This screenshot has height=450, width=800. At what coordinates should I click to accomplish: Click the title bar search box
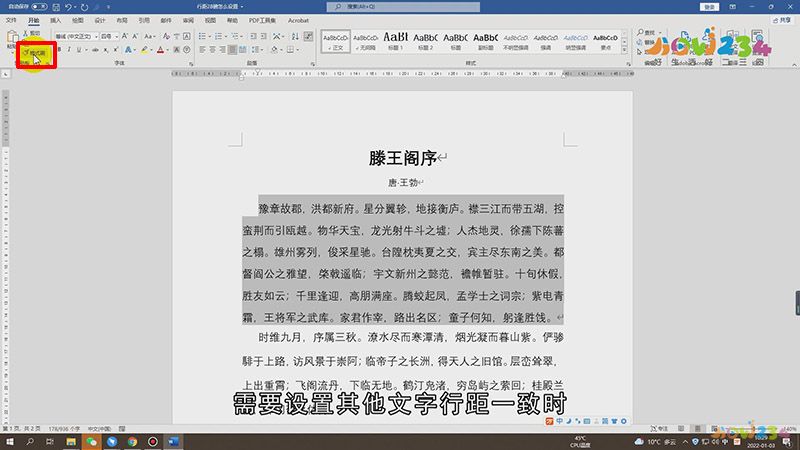403,7
